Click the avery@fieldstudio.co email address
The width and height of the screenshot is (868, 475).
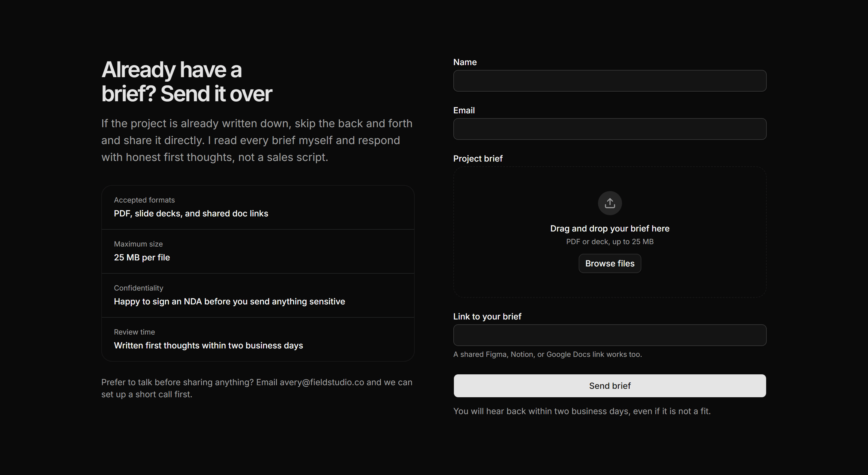pyautogui.click(x=322, y=382)
